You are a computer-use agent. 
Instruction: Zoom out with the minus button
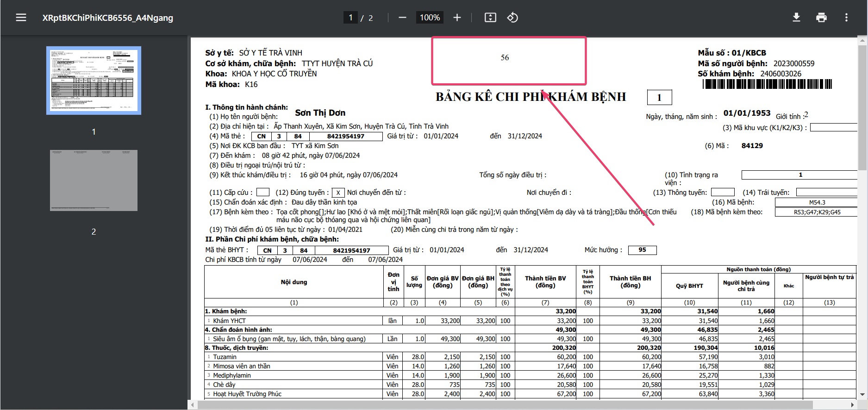point(402,18)
